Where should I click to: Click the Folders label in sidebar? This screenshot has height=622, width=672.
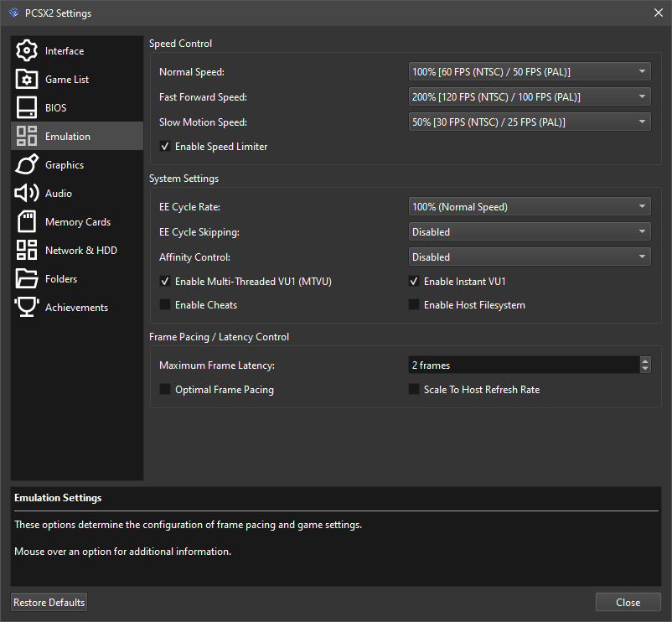pos(61,279)
